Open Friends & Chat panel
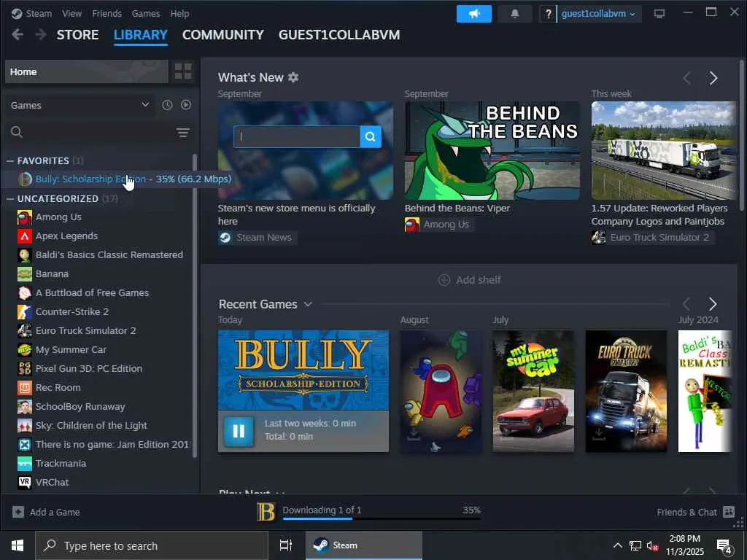 (695, 512)
